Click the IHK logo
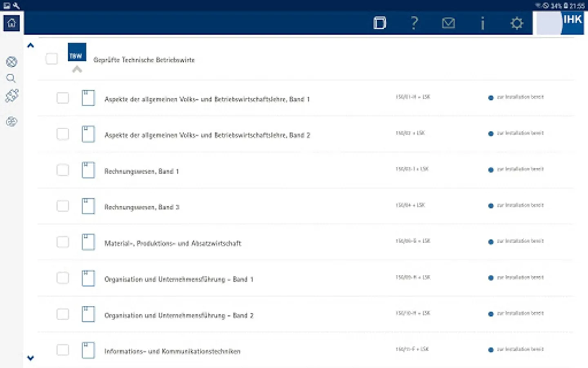 (x=560, y=23)
